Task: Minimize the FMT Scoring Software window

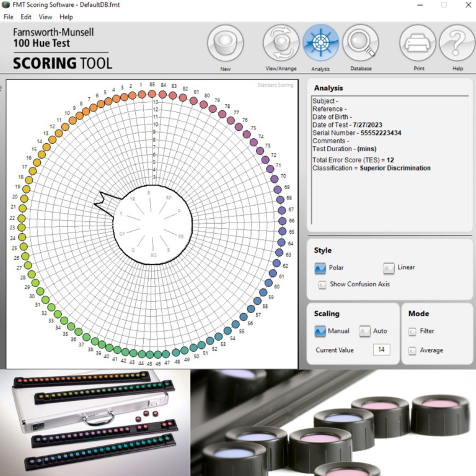Action: click(x=420, y=5)
